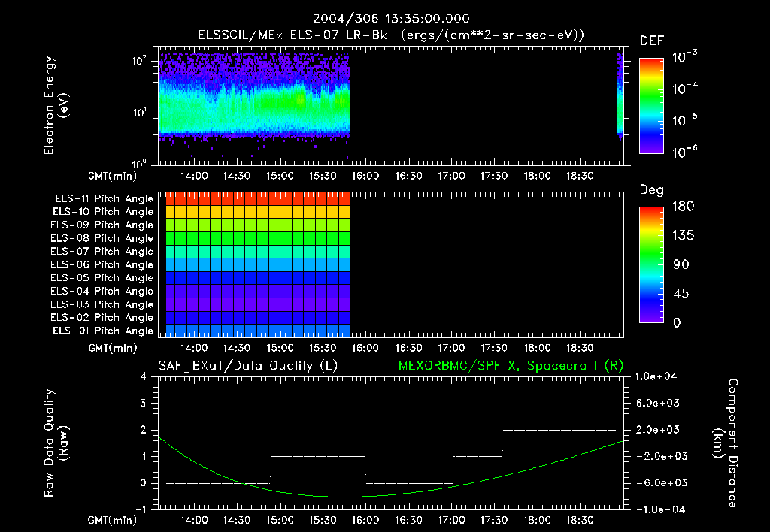Viewport: 770px width, 532px height.
Task: Click the Electron Energy (eV) axis label
Action: tap(56, 105)
